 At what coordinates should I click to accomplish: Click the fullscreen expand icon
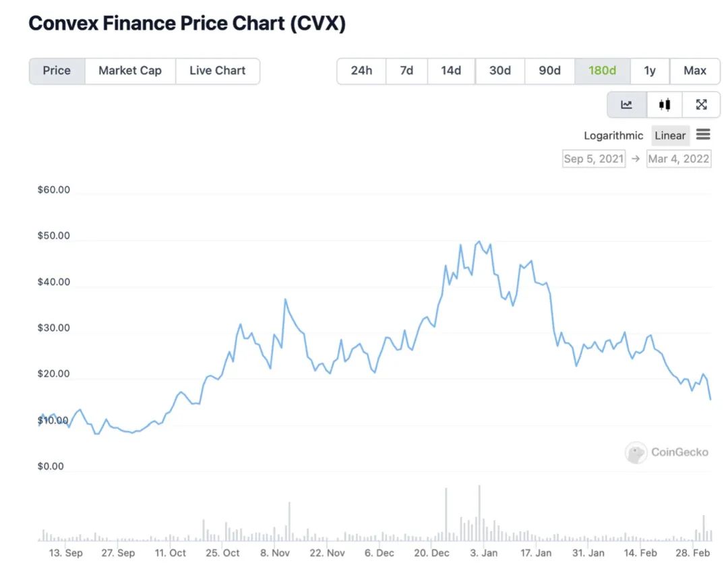point(701,105)
